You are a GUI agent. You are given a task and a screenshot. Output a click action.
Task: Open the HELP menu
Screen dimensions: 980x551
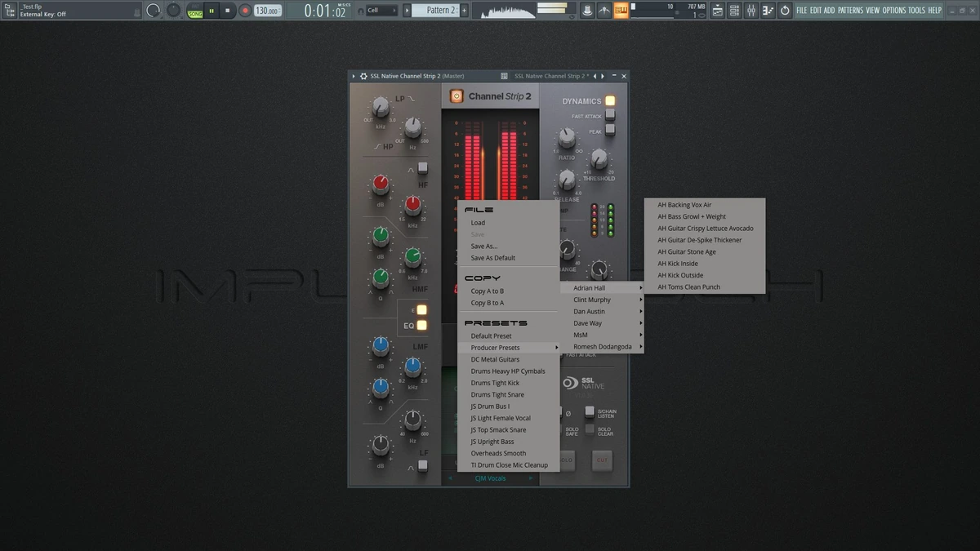coord(935,11)
